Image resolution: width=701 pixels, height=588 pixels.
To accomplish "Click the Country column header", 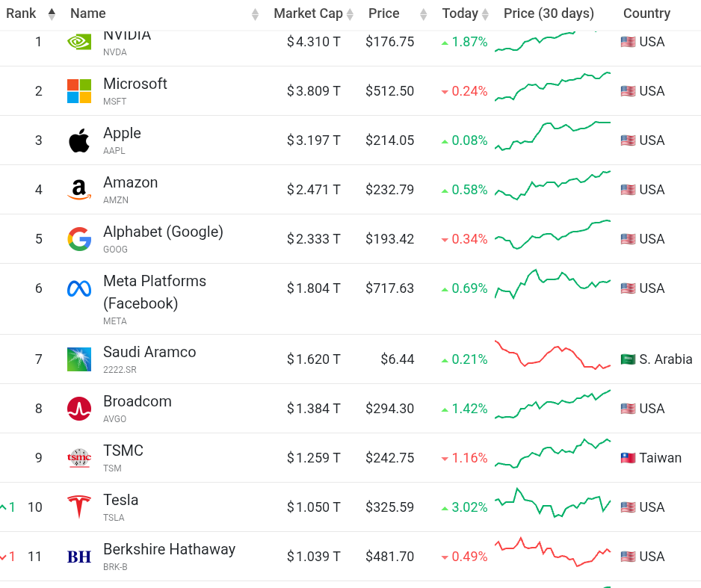I will (646, 13).
